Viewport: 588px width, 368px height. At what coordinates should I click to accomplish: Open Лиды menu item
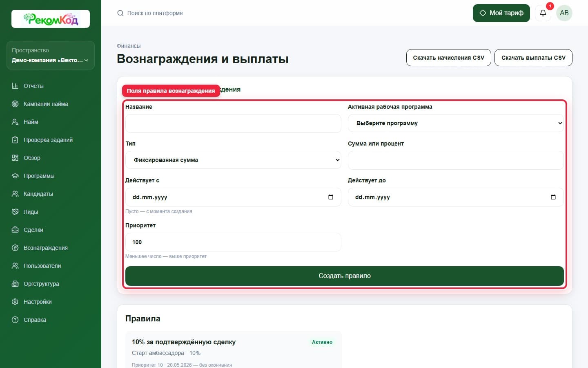[x=51, y=212]
